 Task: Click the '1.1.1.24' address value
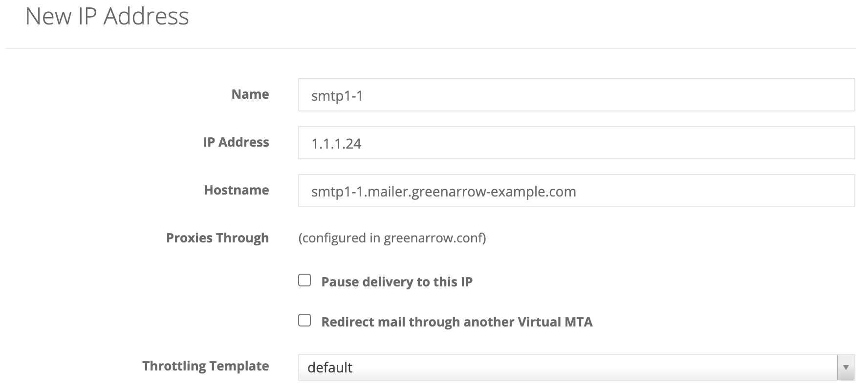click(x=336, y=143)
